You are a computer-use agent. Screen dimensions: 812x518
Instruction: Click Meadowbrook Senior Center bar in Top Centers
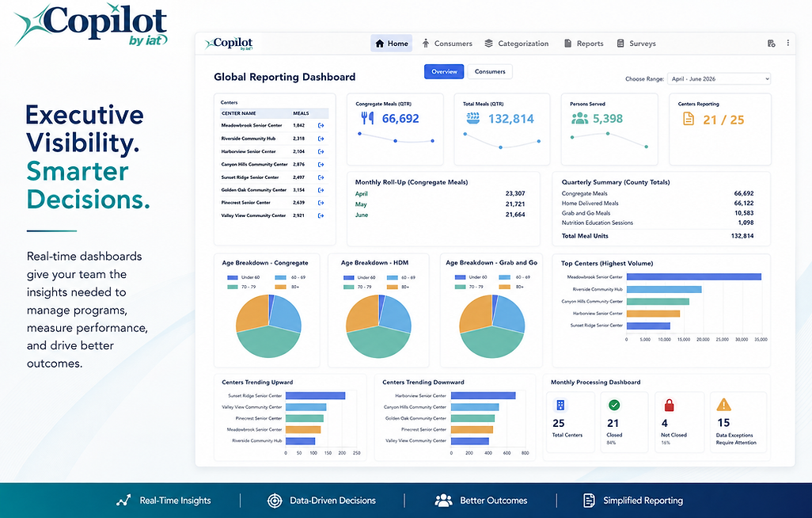694,277
